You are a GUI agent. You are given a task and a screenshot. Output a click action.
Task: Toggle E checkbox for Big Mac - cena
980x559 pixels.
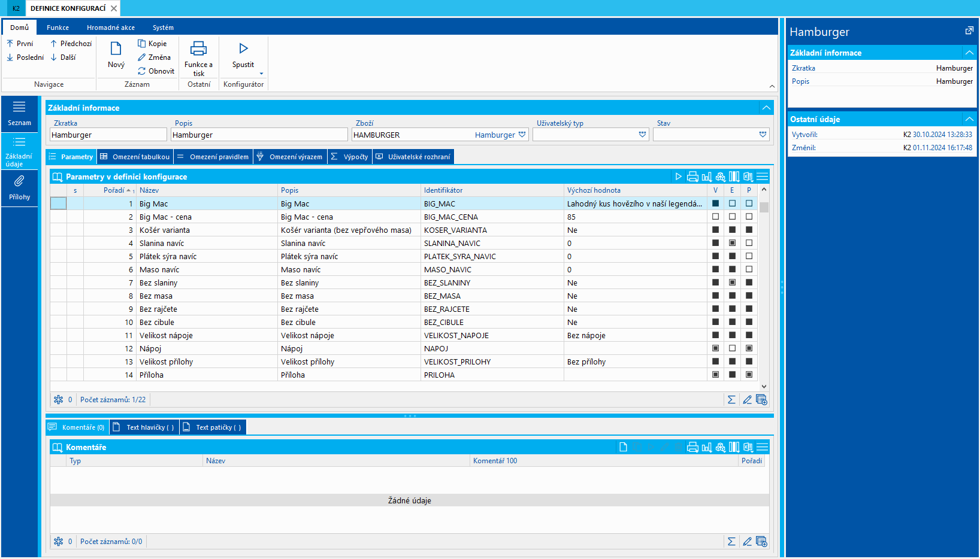[732, 217]
